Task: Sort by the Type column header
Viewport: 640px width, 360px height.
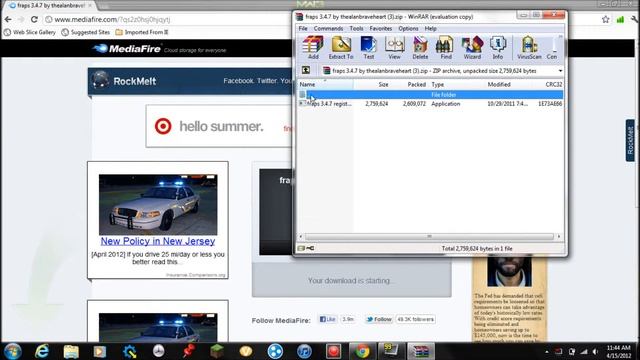Action: (457, 84)
